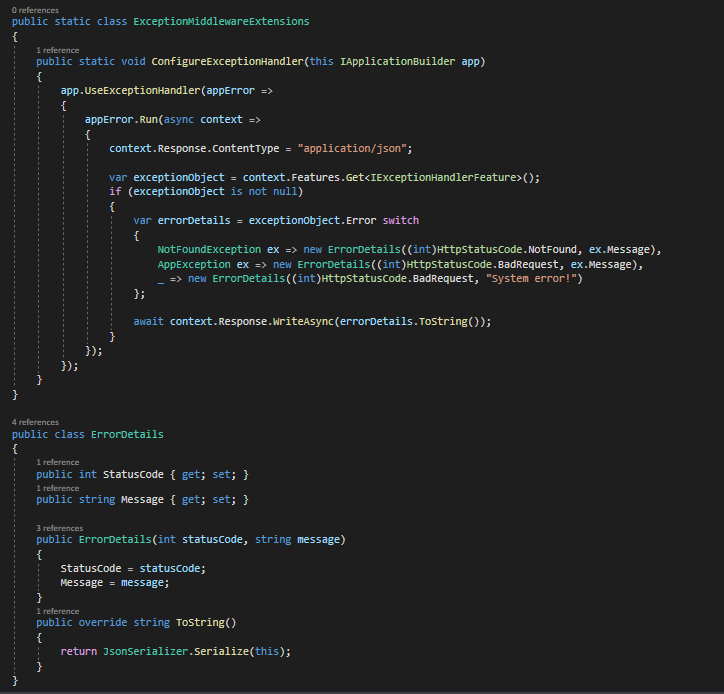This screenshot has height=694, width=724.
Task: Click the errorDetails variable declaration name
Action: [x=194, y=221]
